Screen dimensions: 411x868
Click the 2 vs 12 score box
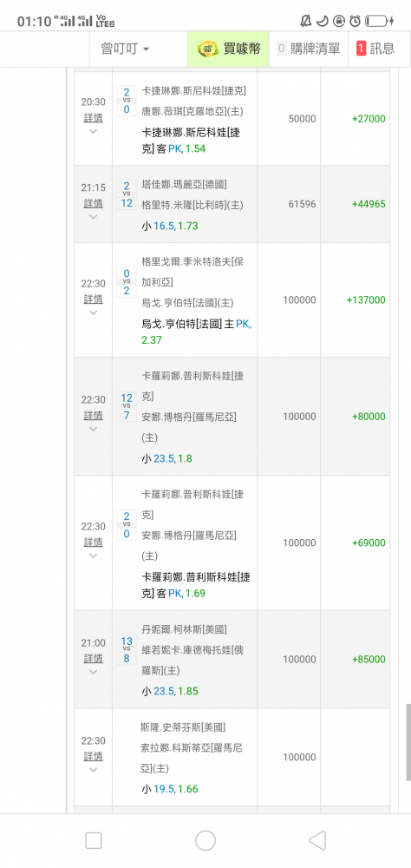(x=127, y=194)
